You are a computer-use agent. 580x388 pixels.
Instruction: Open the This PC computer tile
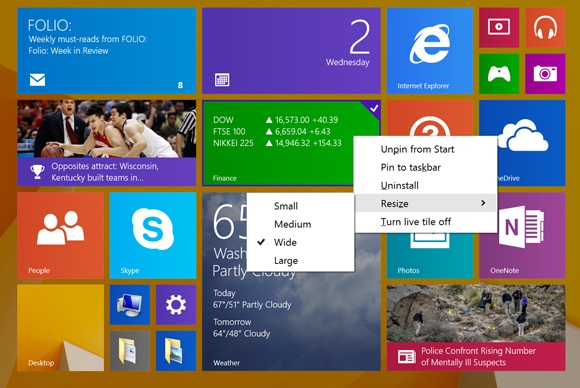pyautogui.click(x=130, y=305)
